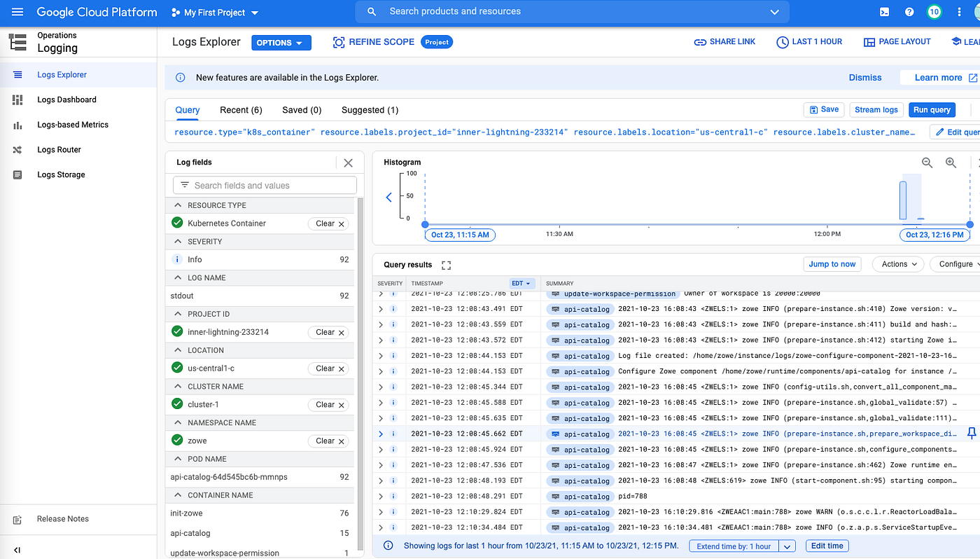Activate Cloud Shell from the top bar
The width and height of the screenshot is (980, 559).
[x=885, y=12]
